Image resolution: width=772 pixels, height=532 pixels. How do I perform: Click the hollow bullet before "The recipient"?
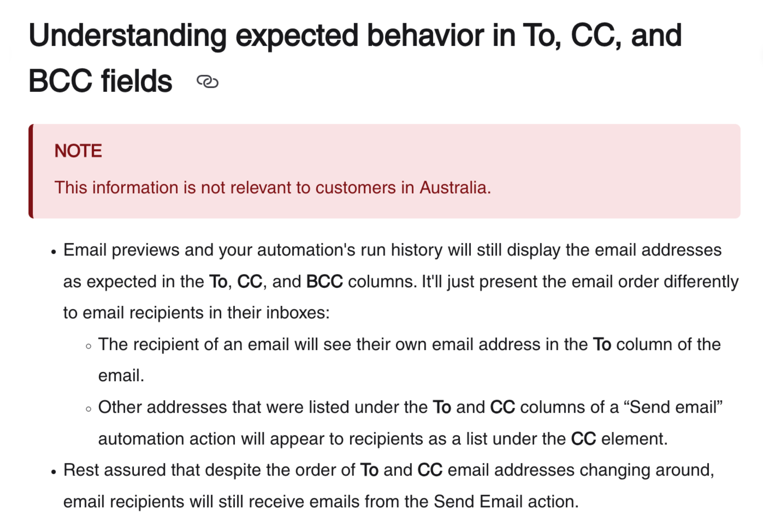pos(88,346)
